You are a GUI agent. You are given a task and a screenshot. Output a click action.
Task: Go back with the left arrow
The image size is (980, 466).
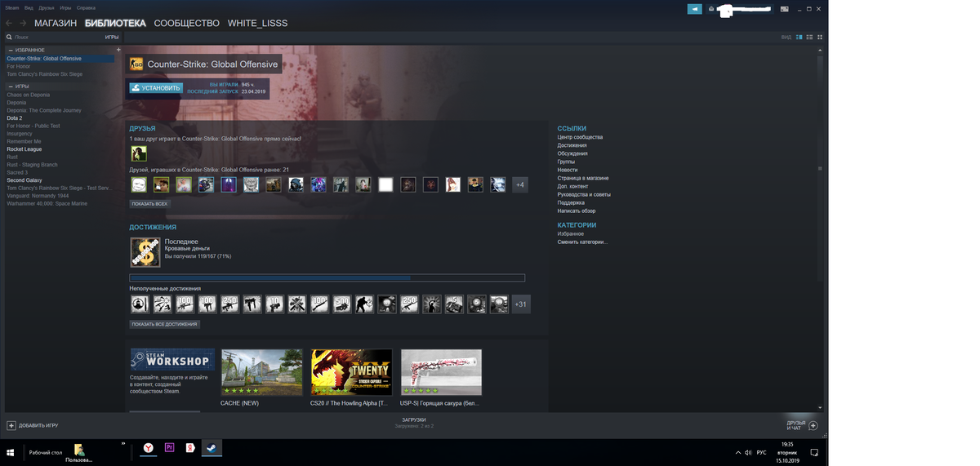[9, 24]
